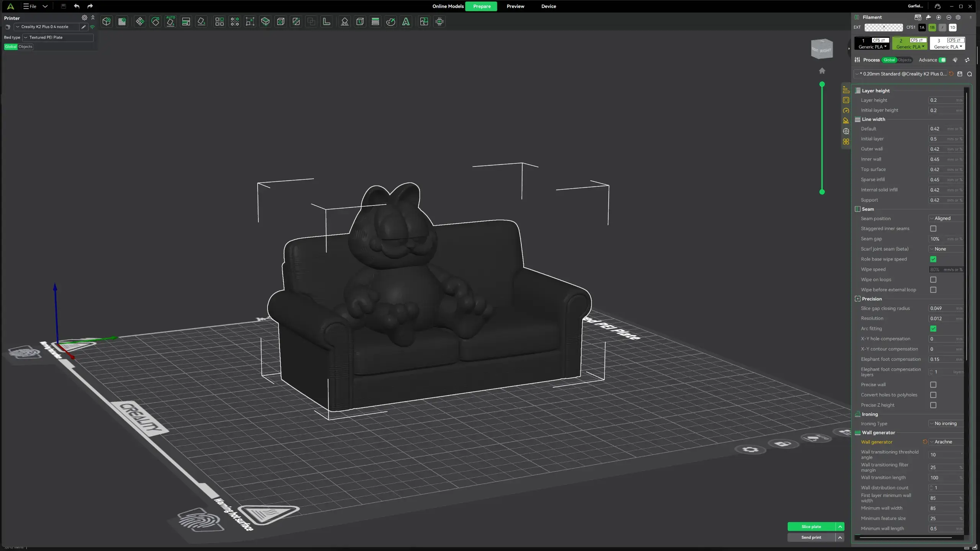
Task: Click the AI chip tool icon
Action: [x=439, y=22]
